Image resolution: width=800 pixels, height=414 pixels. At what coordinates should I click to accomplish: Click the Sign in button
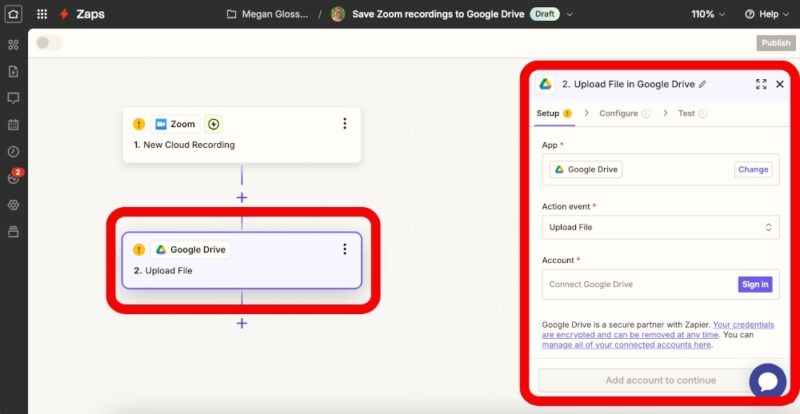pos(755,284)
